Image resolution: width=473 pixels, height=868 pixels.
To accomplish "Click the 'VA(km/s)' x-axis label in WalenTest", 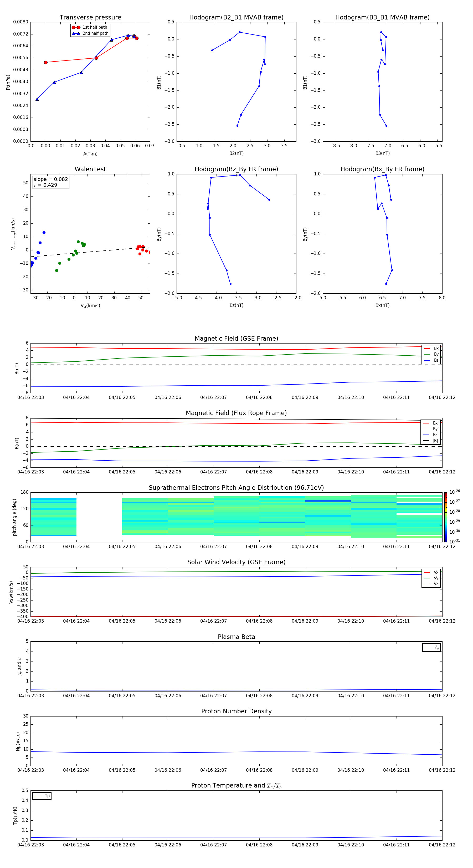I will click(x=90, y=306).
